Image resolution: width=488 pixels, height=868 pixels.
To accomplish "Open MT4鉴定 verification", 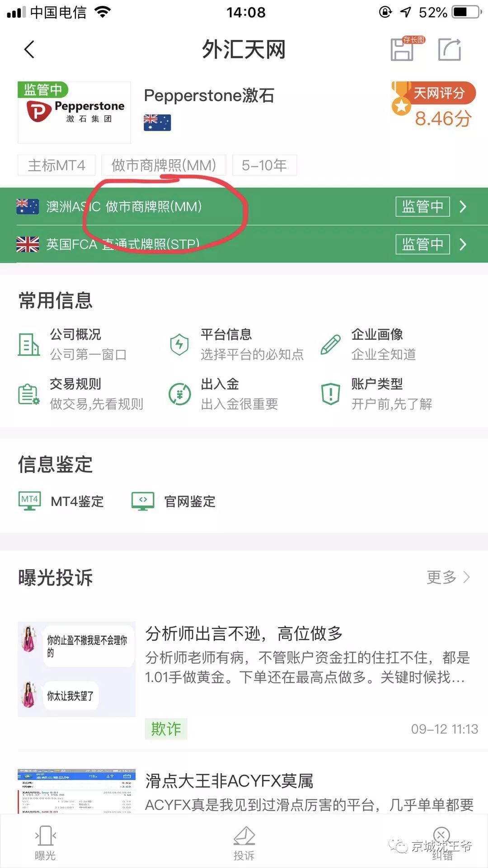I will click(x=61, y=501).
